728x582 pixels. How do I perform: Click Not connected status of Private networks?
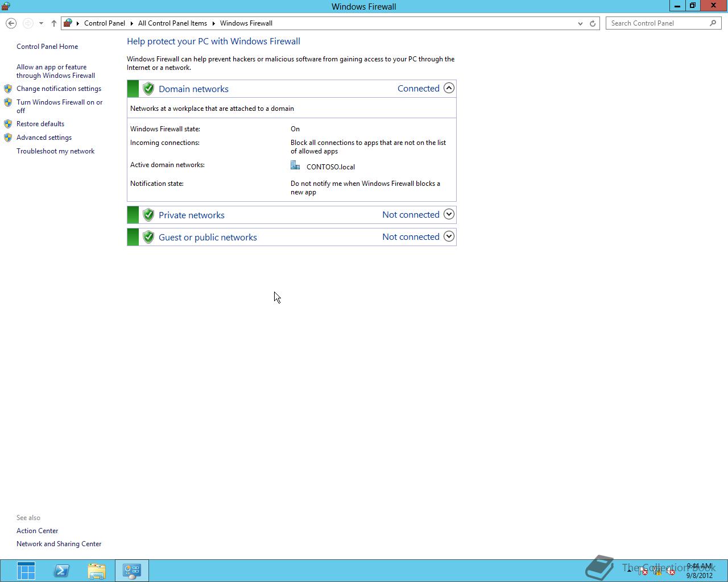411,215
